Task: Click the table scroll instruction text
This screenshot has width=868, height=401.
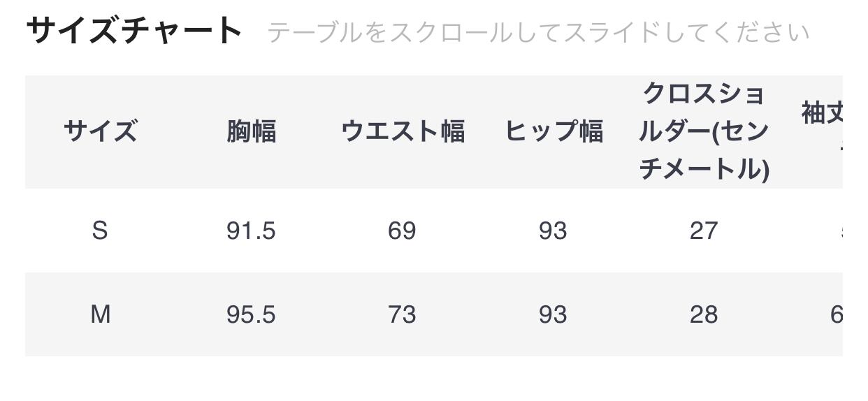Action: tap(537, 32)
